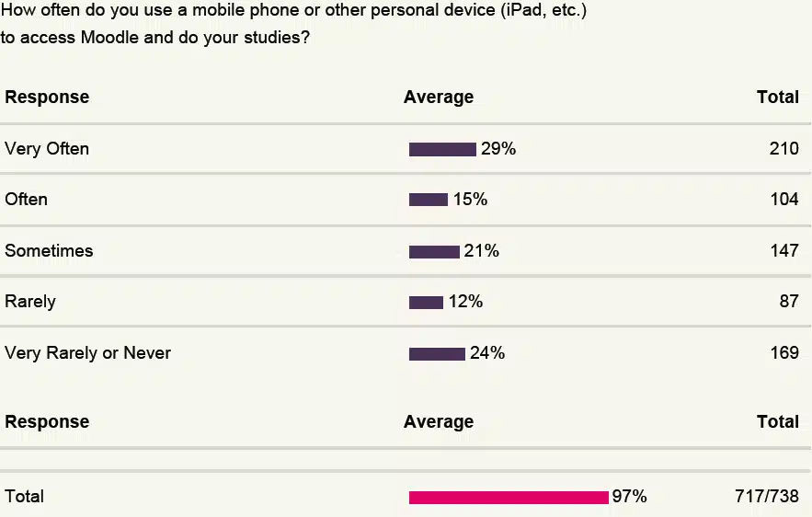
Task: Select the Very Rarely or Never label
Action: click(x=88, y=352)
